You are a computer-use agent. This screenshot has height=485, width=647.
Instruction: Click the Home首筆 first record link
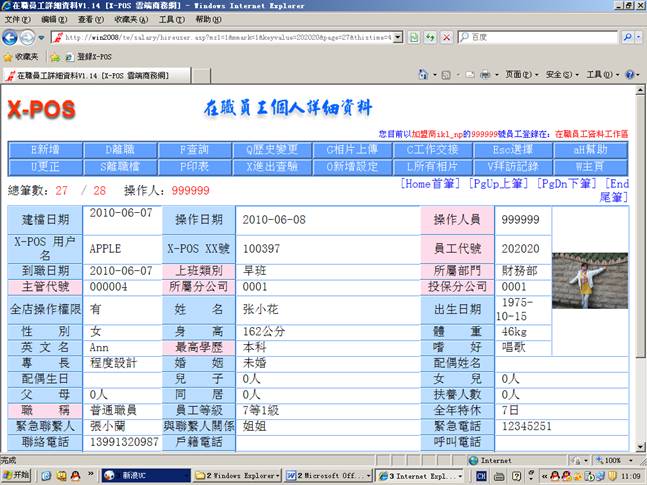(430, 184)
